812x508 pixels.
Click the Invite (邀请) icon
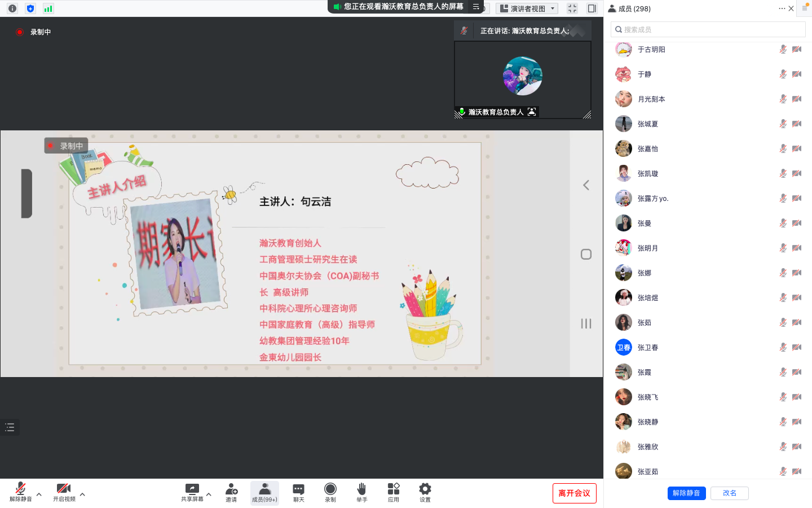point(231,492)
